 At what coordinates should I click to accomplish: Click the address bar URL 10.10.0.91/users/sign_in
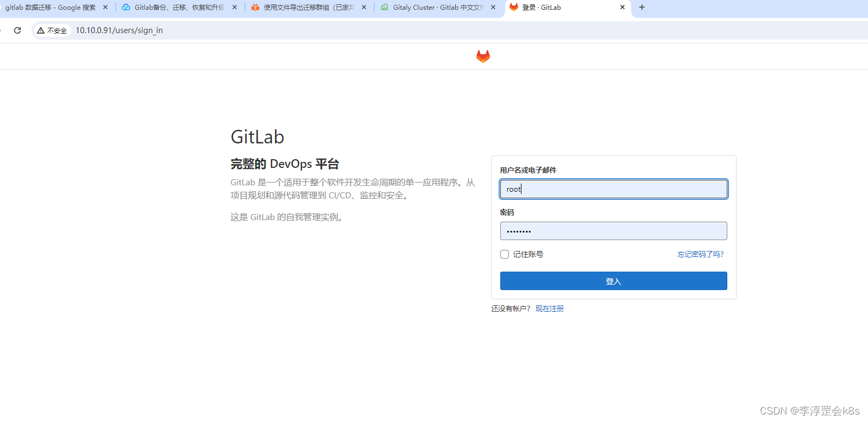click(119, 30)
